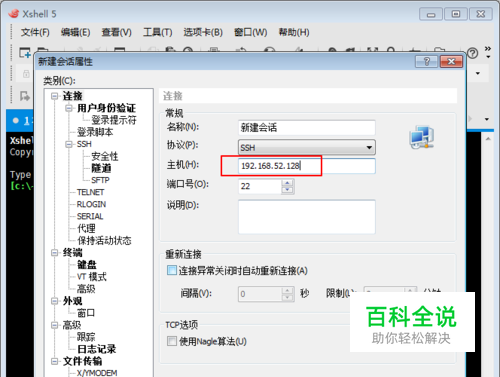Click the 间隔 interval field
Image resolution: width=500 pixels, height=377 pixels.
[x=260, y=294]
